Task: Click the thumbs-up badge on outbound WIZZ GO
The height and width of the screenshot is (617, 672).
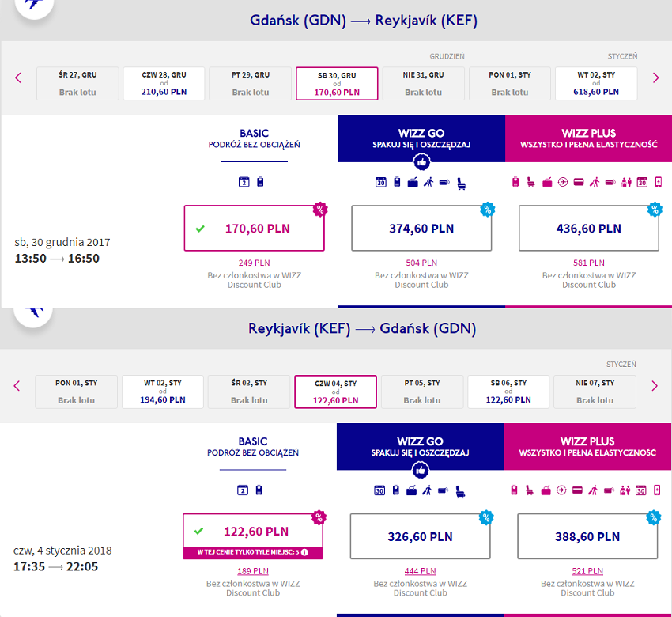Action: coord(421,162)
